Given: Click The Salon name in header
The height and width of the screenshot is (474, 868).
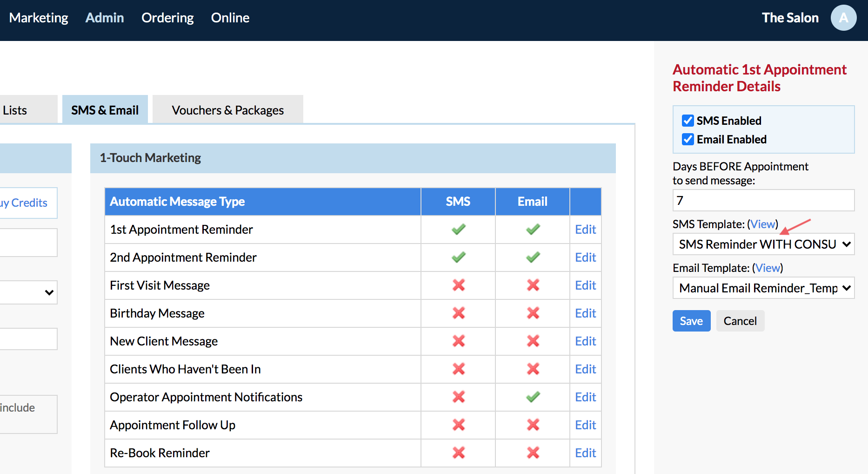Looking at the screenshot, I should 790,18.
